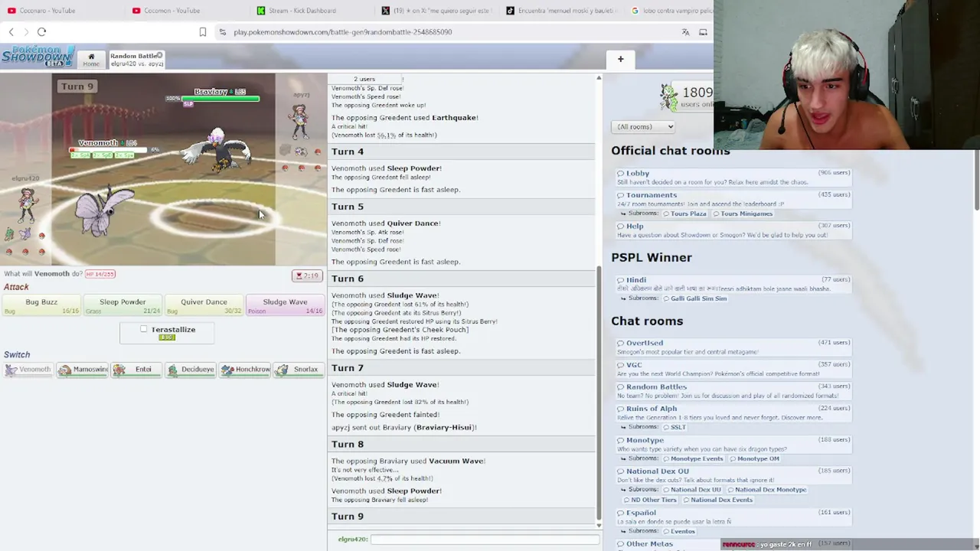Switch to Honchkrow

246,370
